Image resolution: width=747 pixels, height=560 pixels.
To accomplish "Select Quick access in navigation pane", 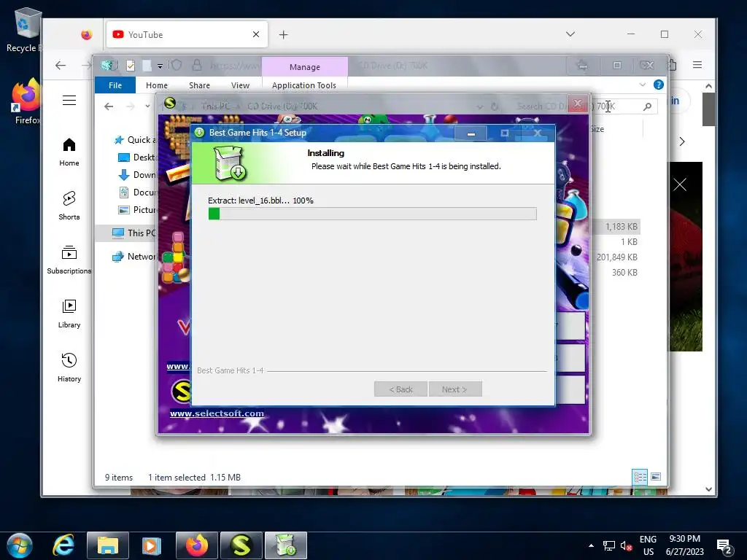I will click(x=134, y=140).
